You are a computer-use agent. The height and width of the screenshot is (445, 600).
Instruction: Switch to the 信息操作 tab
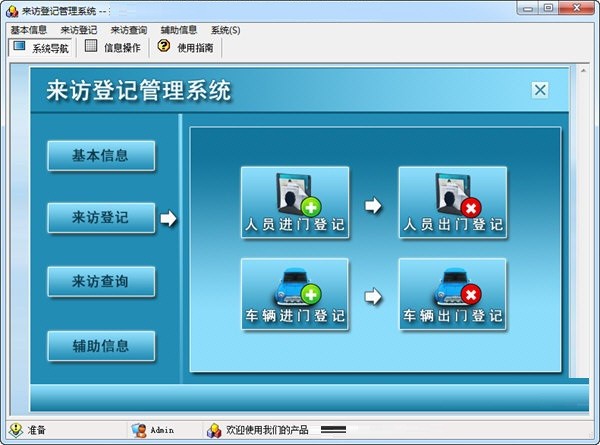coord(113,47)
